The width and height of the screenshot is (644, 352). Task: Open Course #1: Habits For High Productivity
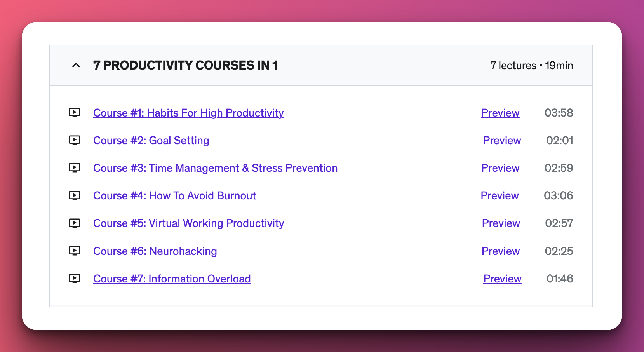click(x=188, y=113)
